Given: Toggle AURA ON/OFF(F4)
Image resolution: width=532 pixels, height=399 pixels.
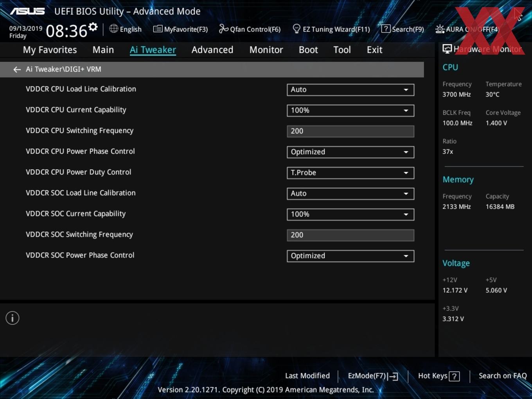Looking at the screenshot, I should point(467,29).
